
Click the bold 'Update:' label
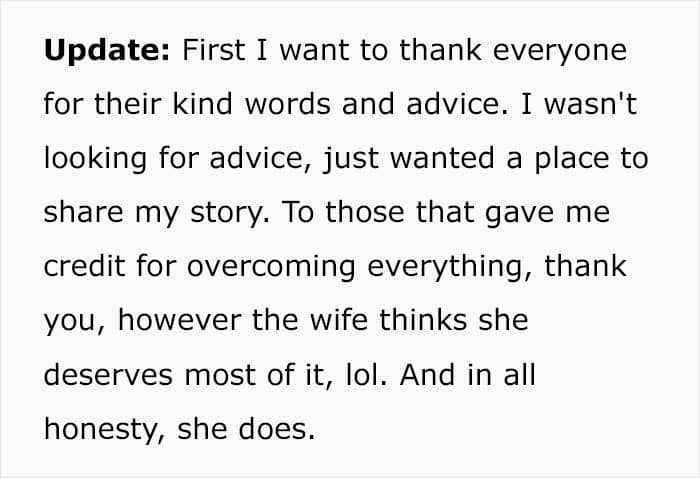coord(107,51)
